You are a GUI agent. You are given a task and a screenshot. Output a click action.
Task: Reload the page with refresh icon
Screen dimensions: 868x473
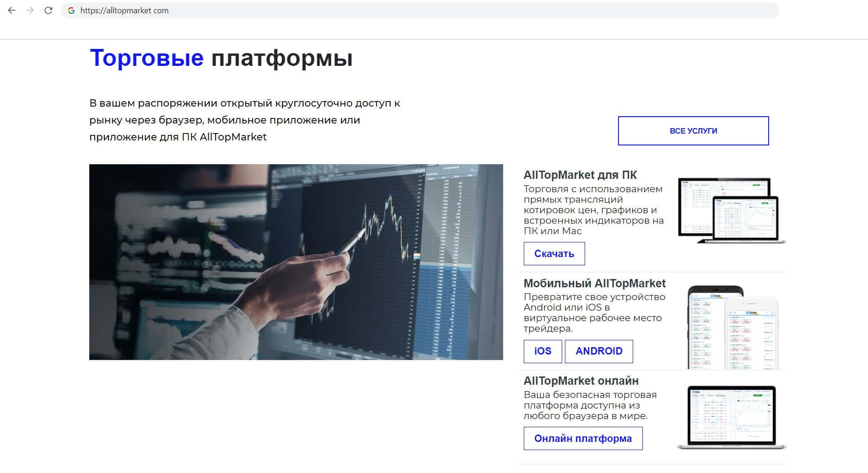pos(48,11)
